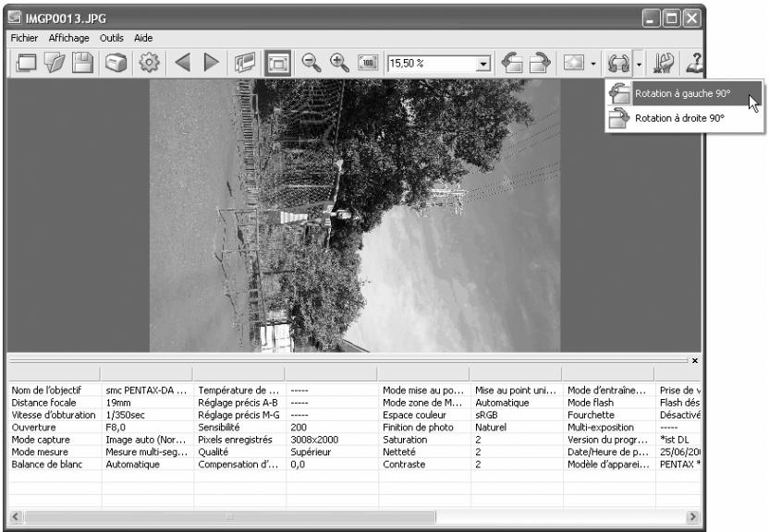Go to previous image with left arrow
This screenshot has width=769, height=532.
pyautogui.click(x=182, y=63)
